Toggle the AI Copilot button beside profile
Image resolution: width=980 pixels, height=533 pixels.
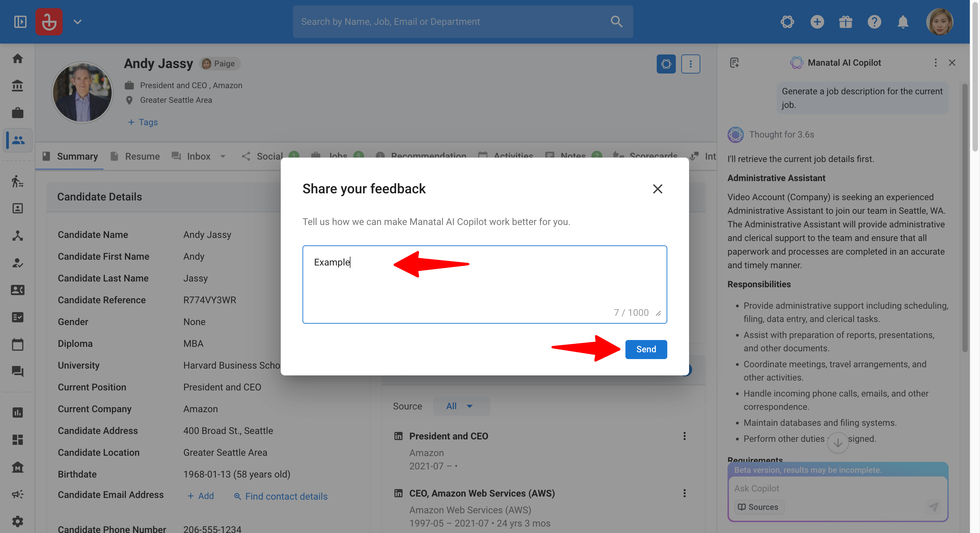coord(666,64)
